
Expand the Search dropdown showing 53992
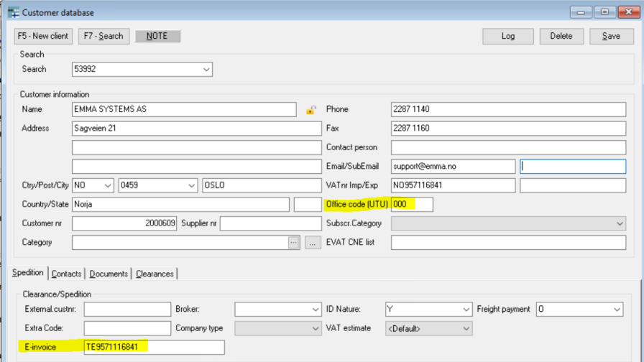tap(206, 70)
